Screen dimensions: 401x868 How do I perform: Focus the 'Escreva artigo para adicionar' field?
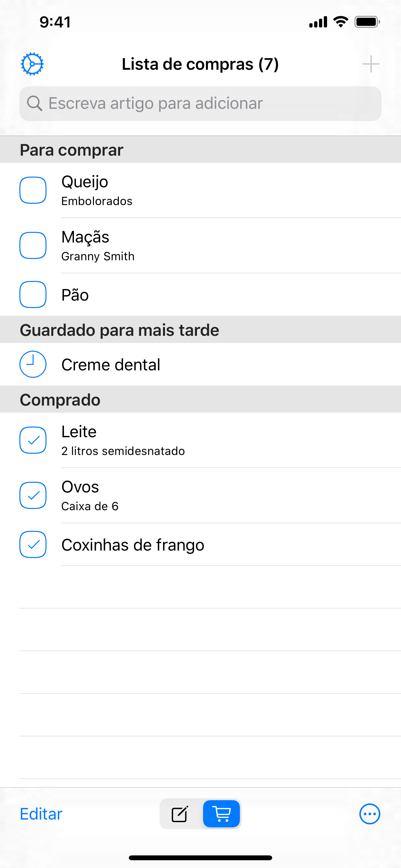[x=209, y=103]
